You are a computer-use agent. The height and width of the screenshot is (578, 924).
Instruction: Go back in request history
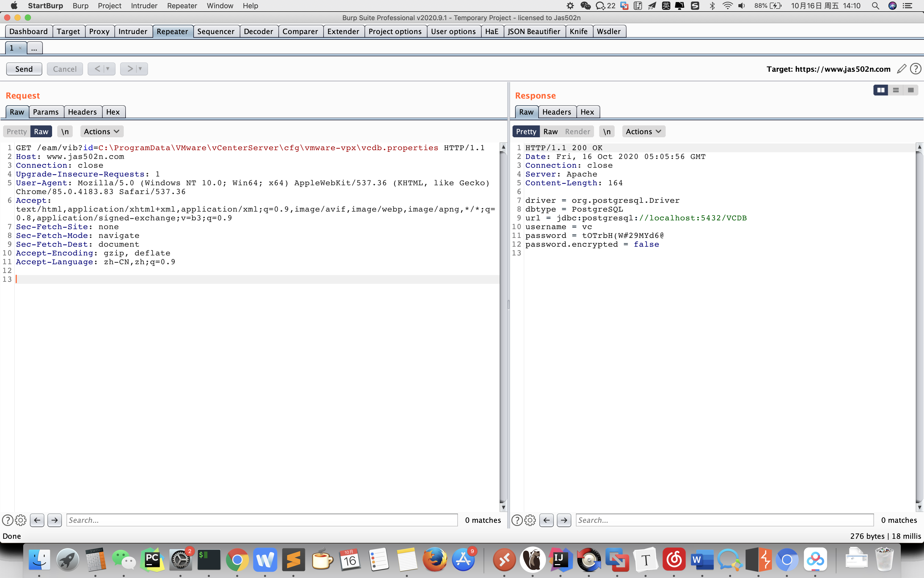point(97,69)
